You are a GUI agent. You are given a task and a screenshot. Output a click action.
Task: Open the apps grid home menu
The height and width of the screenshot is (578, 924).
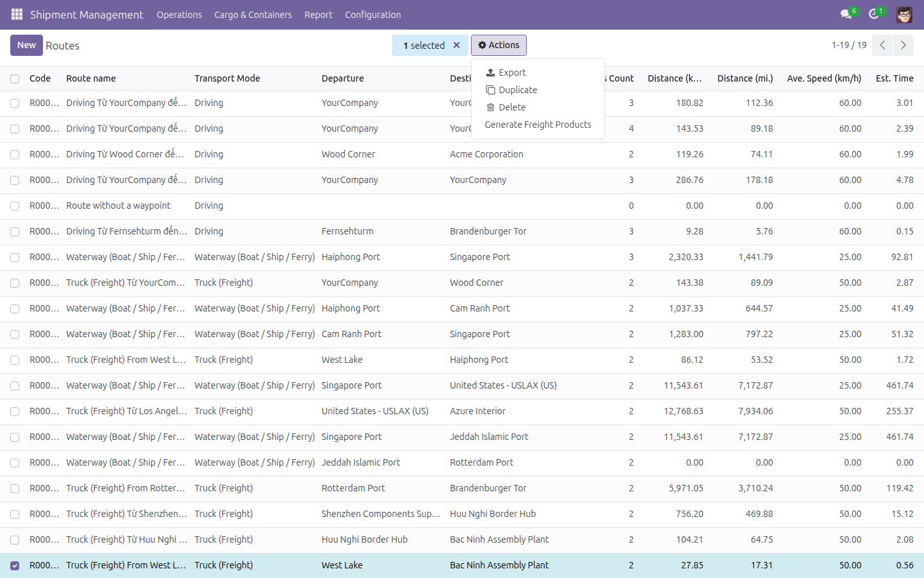pyautogui.click(x=17, y=14)
